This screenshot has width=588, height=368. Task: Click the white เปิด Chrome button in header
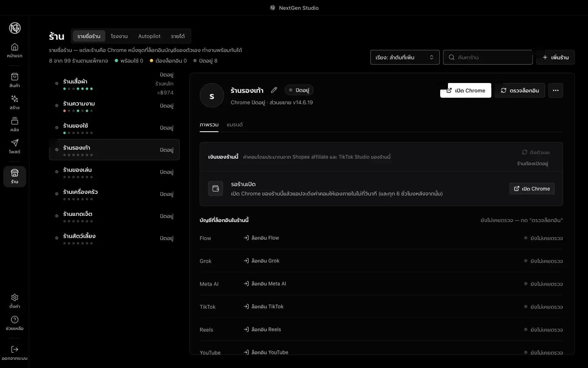[465, 90]
